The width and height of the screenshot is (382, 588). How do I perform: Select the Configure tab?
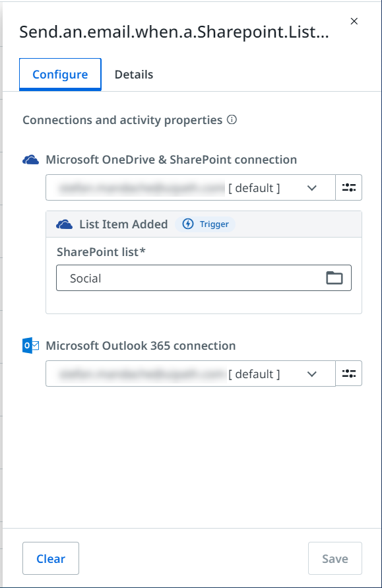59,74
